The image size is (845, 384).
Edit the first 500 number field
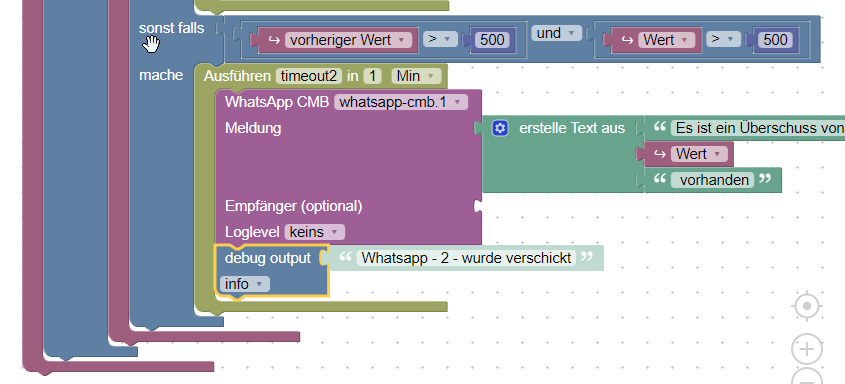point(492,40)
